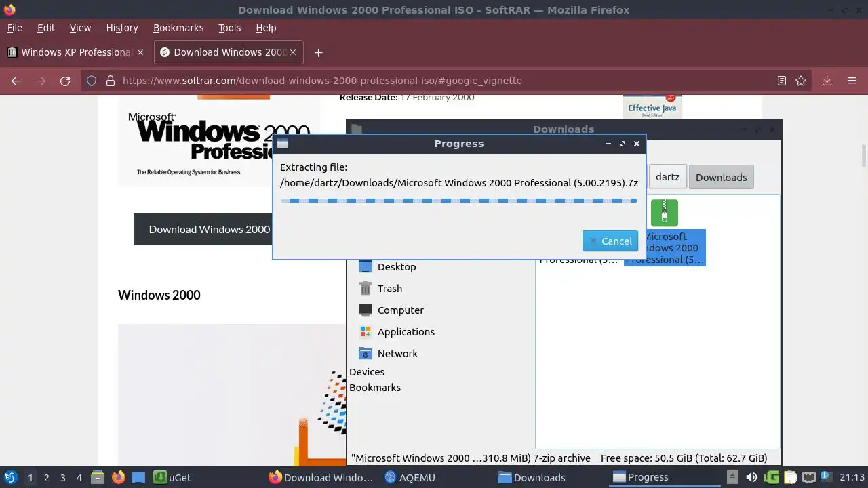
Task: Click Free space status bar text
Action: click(x=684, y=458)
